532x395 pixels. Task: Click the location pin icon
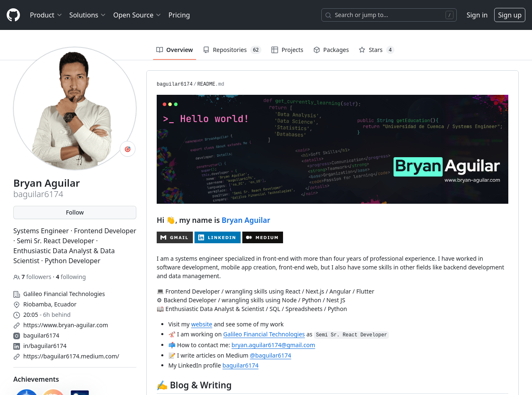point(17,305)
